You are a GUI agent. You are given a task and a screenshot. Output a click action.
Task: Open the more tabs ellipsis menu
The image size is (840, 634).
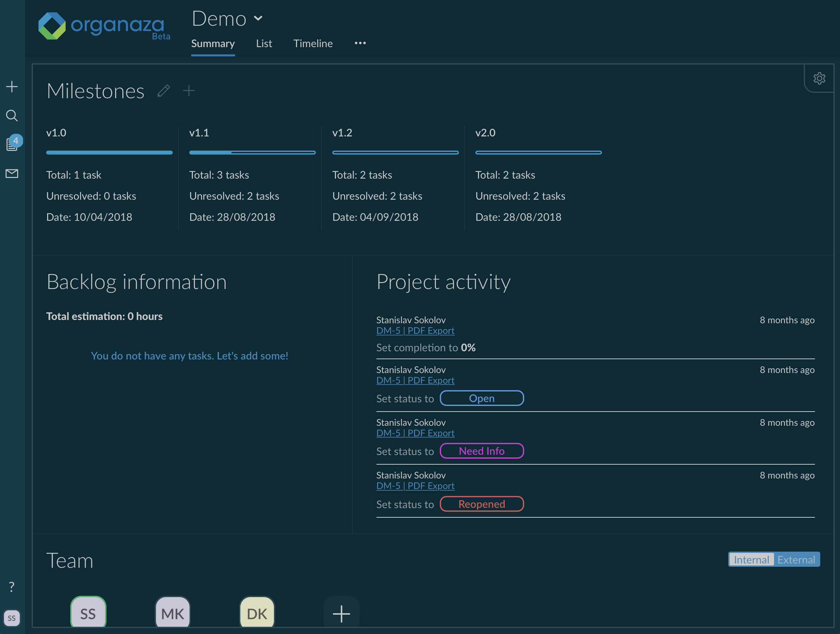coord(360,43)
